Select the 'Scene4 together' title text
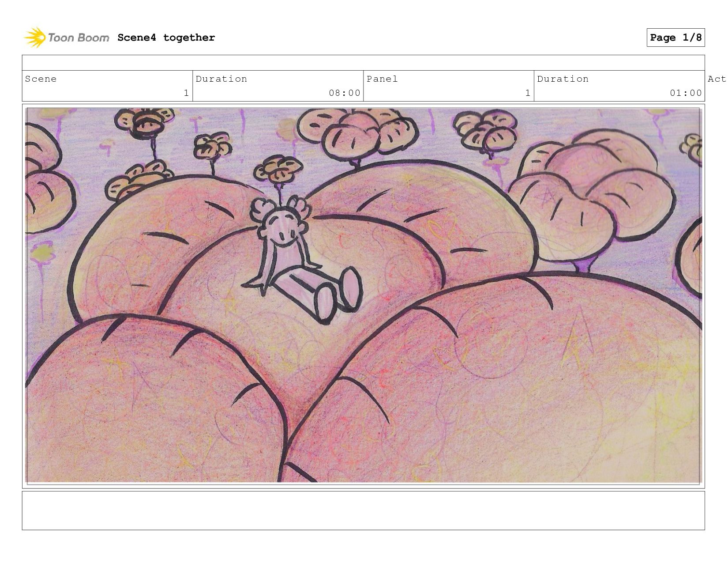 [166, 38]
